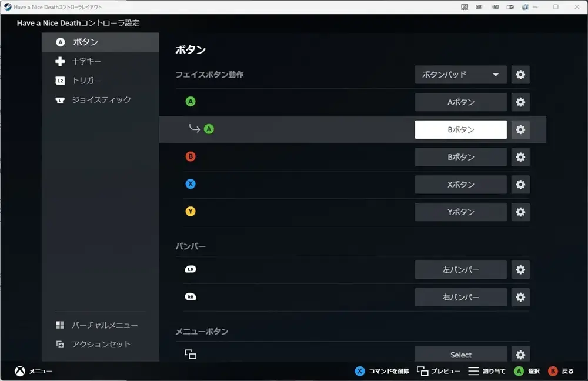
Task: Switch to ジョイスティック section
Action: pyautogui.click(x=101, y=100)
